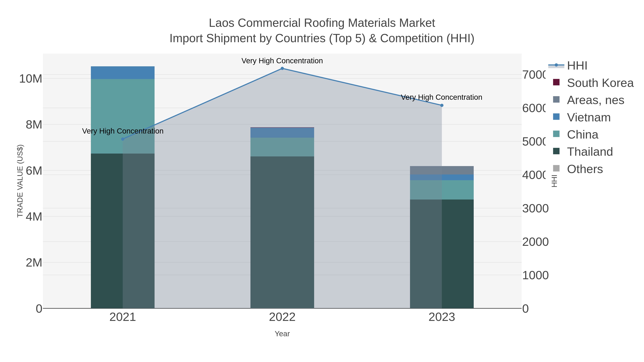Viewport: 644px width, 362px height.
Task: Click the China bar segment for 2023
Action: (x=442, y=190)
